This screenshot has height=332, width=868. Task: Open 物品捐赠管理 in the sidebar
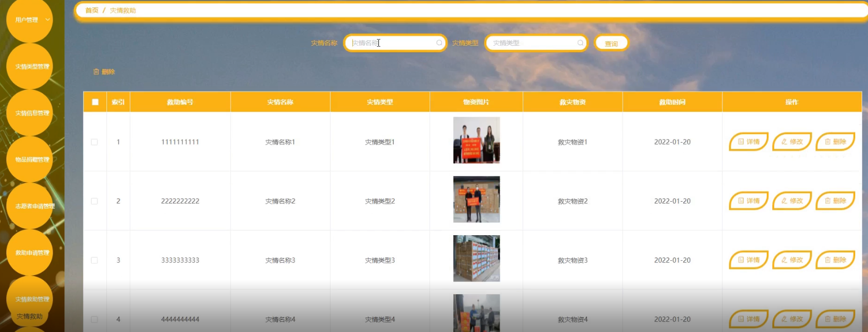coord(30,160)
